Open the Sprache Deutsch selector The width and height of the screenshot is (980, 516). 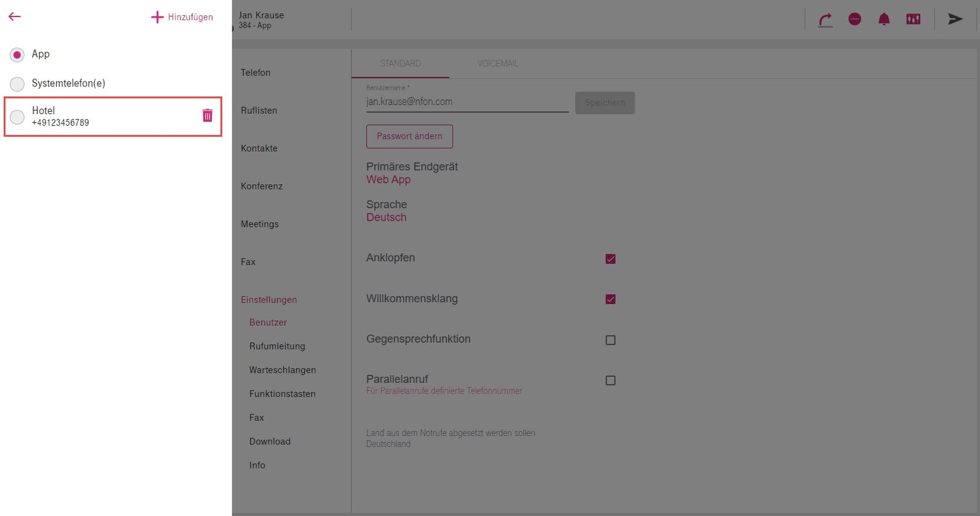point(386,217)
